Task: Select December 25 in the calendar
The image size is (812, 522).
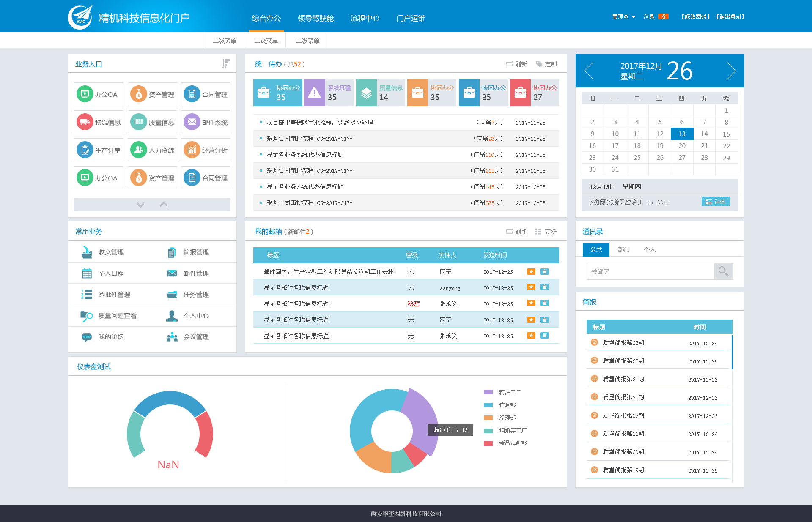Action: point(637,158)
